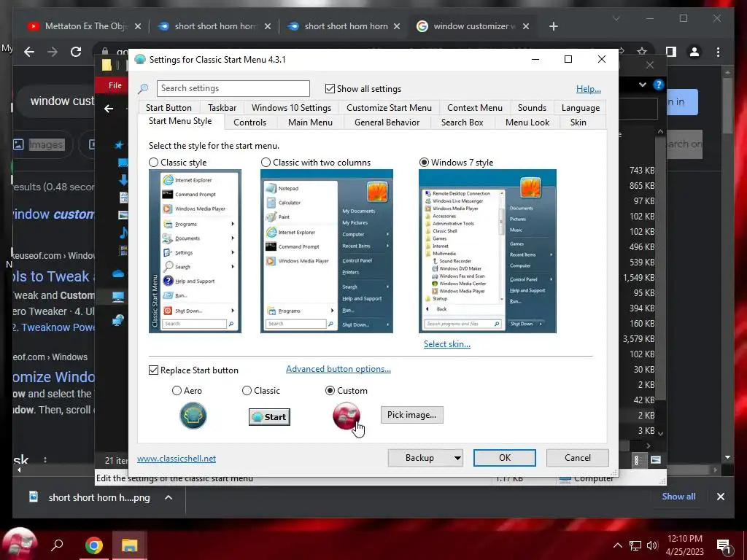Bookmark this page with the star icon
The height and width of the screenshot is (560, 747).
pyautogui.click(x=642, y=51)
